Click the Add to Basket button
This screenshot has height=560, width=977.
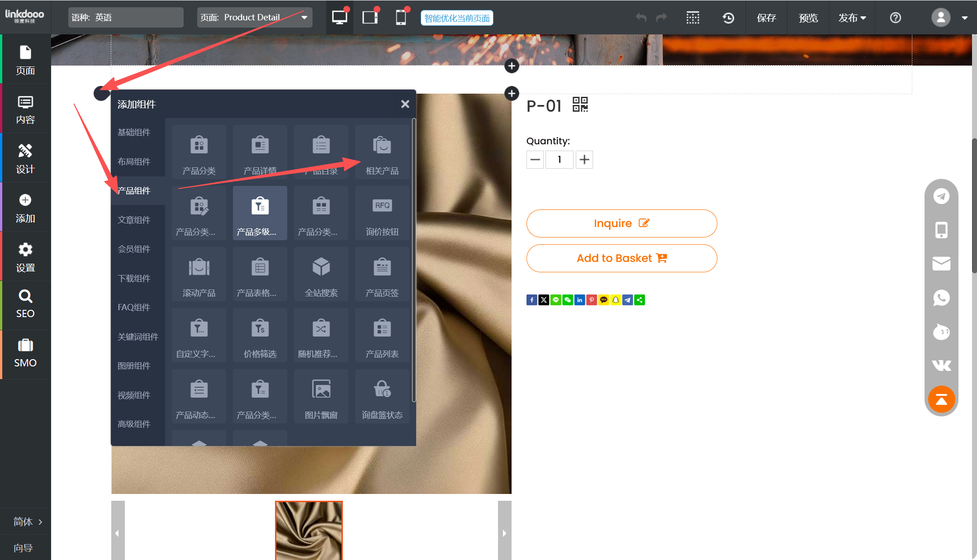pyautogui.click(x=621, y=258)
